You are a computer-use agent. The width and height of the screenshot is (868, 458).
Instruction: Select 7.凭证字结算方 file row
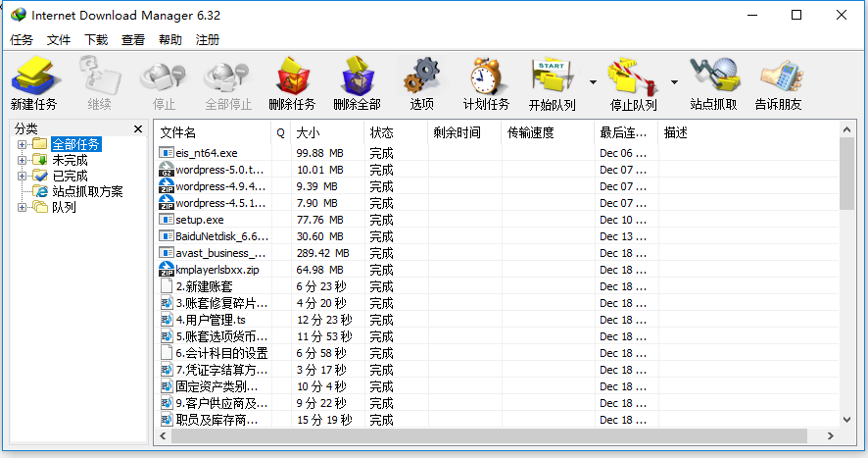coord(496,370)
